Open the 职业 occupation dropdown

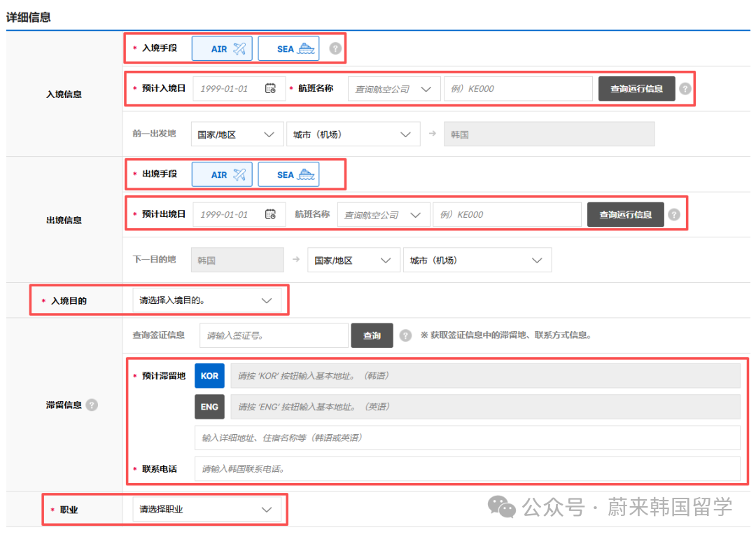208,510
